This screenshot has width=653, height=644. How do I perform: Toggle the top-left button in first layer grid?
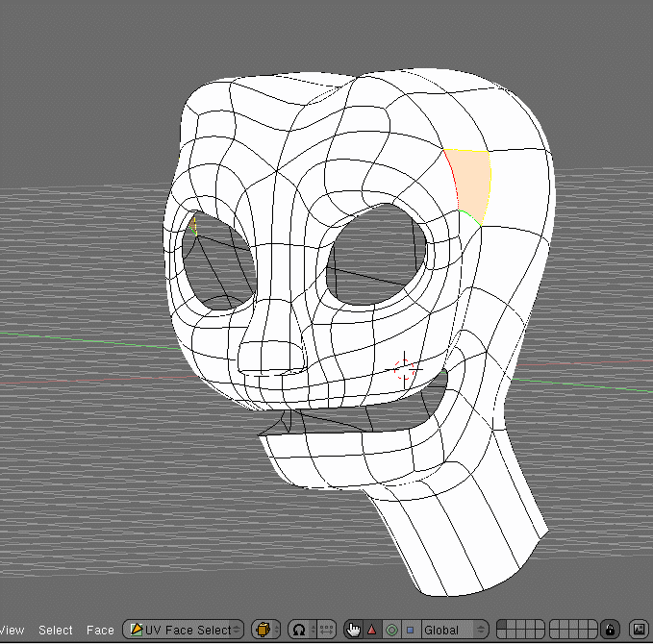(500, 626)
